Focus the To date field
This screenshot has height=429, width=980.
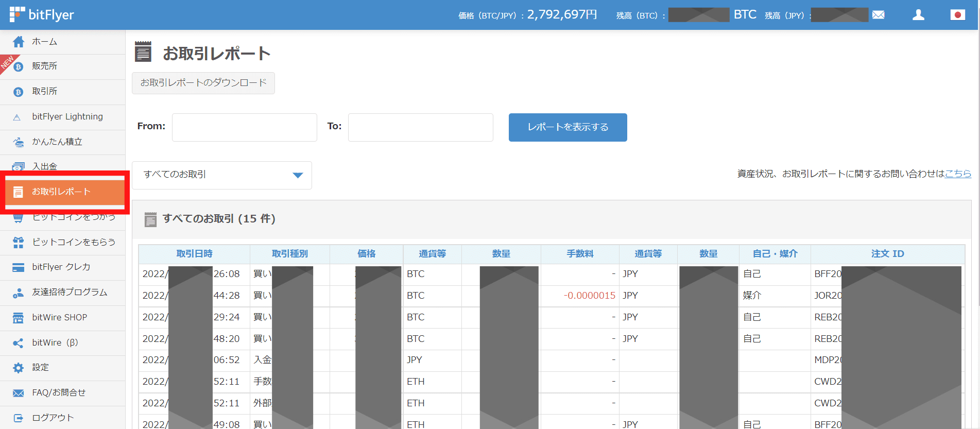pos(421,127)
